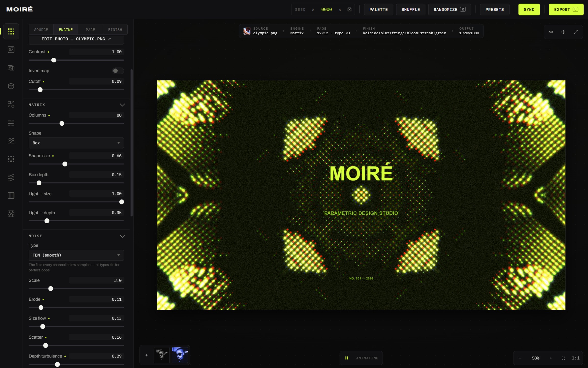588x368 pixels.
Task: Add a new snapshot with plus icon
Action: [x=147, y=355]
